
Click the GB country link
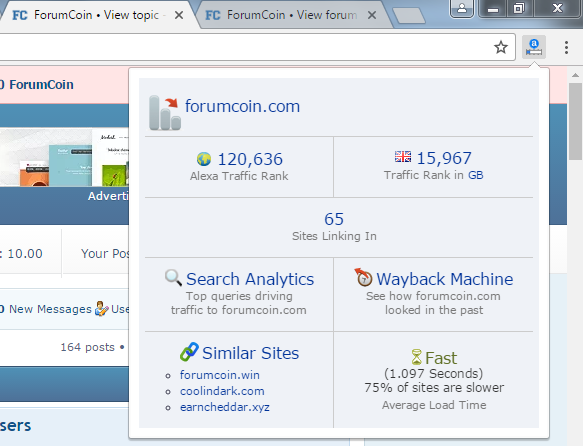coord(476,175)
